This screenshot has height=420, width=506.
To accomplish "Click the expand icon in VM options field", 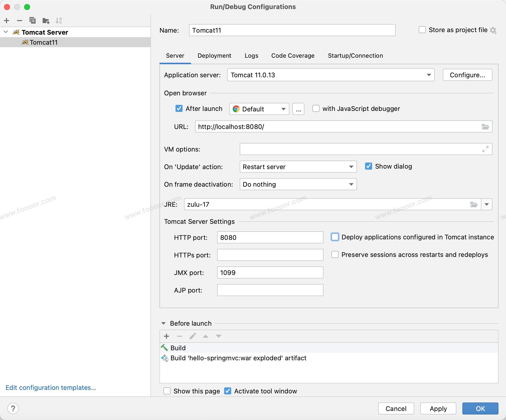I will point(485,149).
